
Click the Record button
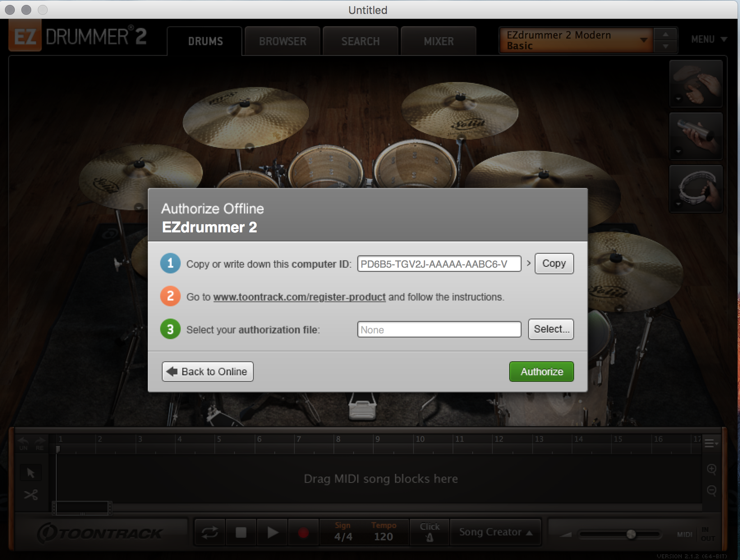click(303, 532)
